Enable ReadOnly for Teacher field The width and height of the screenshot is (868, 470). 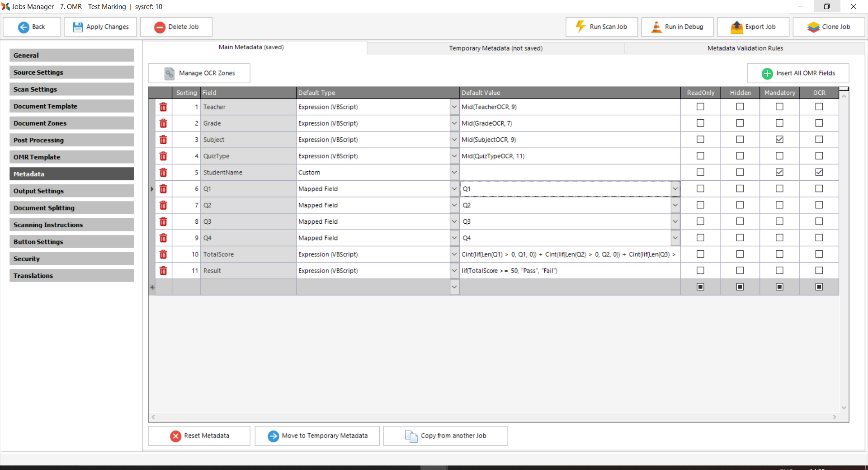[700, 107]
